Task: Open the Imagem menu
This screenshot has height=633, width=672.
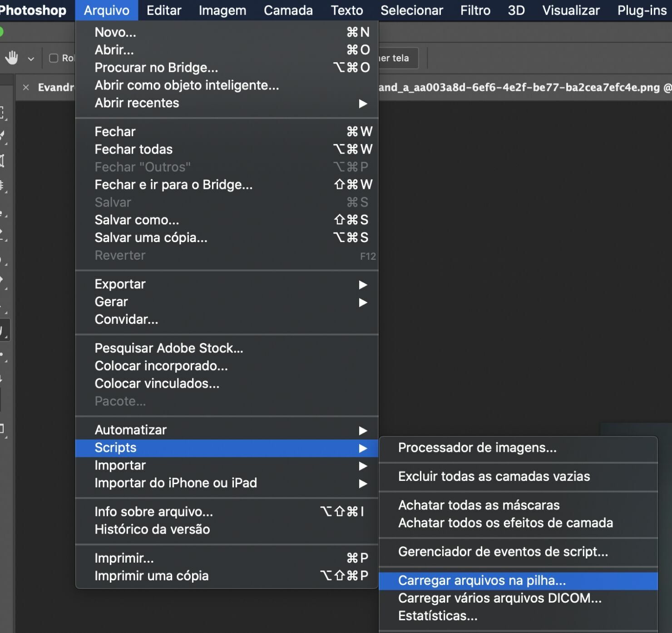Action: [222, 10]
